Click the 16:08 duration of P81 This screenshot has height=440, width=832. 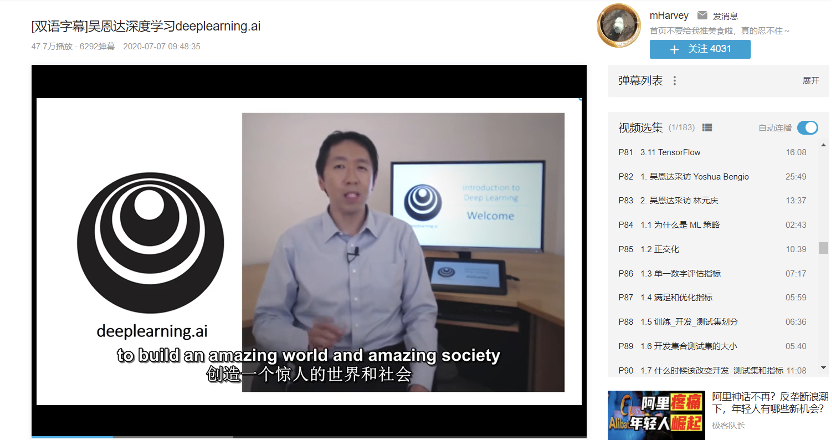(796, 152)
